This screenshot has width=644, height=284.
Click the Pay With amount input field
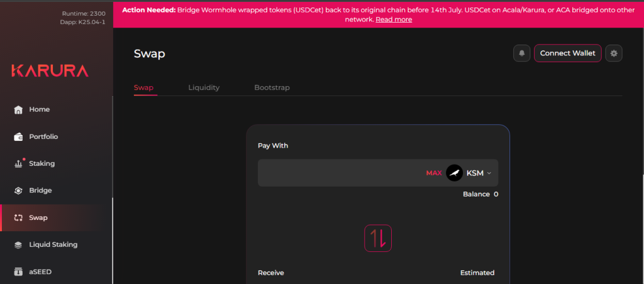340,173
